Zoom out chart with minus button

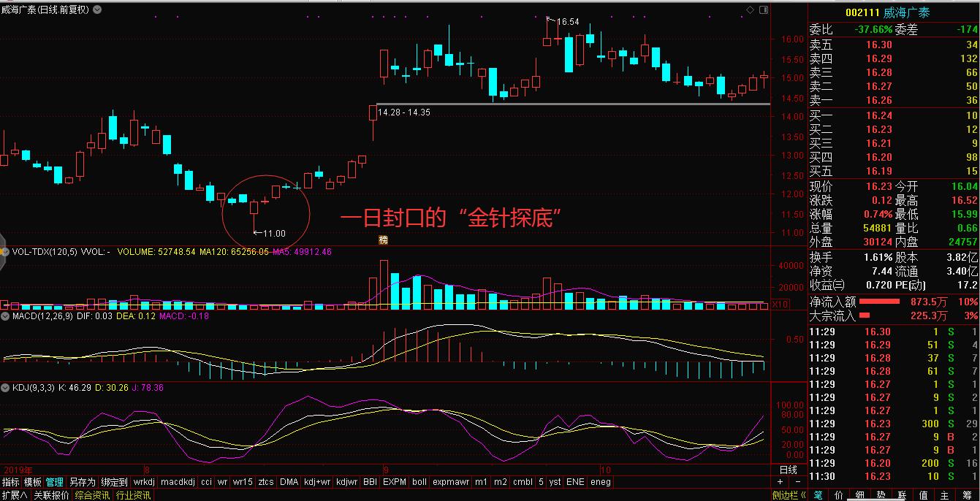[x=797, y=482]
